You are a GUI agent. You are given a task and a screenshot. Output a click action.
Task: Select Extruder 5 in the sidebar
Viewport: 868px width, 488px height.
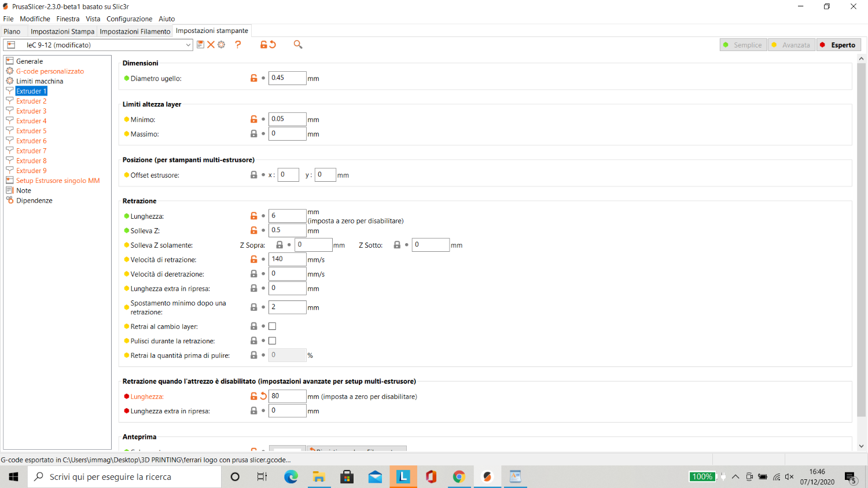tap(31, 131)
